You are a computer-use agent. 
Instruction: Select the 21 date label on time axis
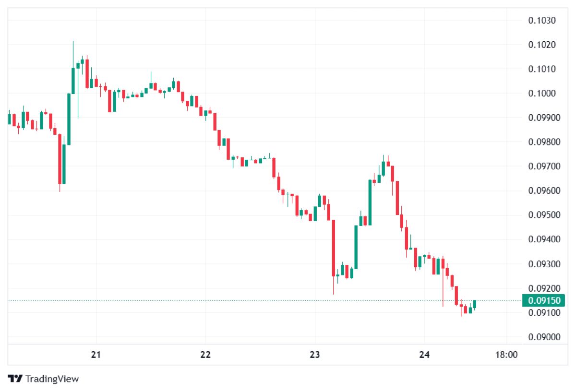click(96, 355)
